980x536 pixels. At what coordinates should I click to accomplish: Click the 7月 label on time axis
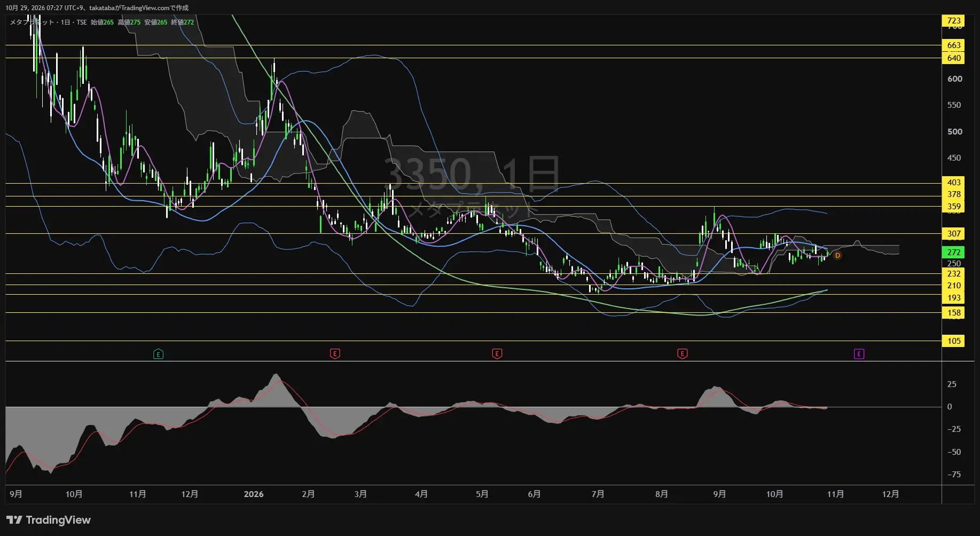[598, 494]
